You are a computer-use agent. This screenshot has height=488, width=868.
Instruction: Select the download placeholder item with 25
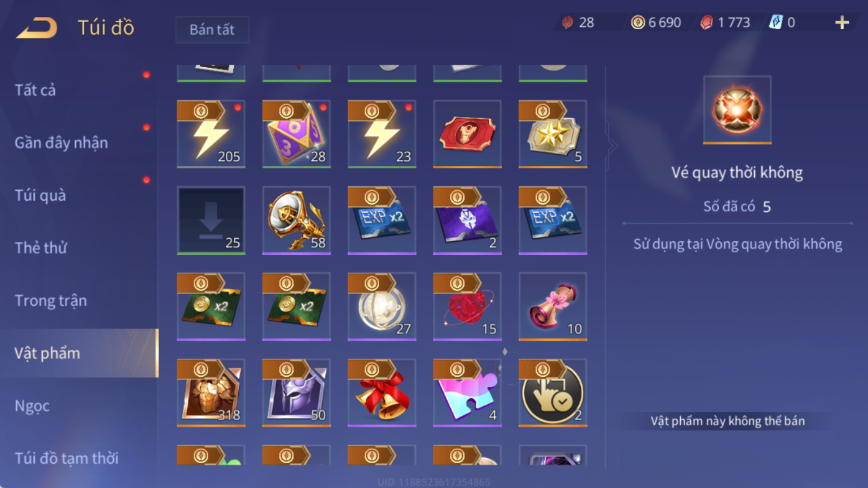(x=211, y=220)
